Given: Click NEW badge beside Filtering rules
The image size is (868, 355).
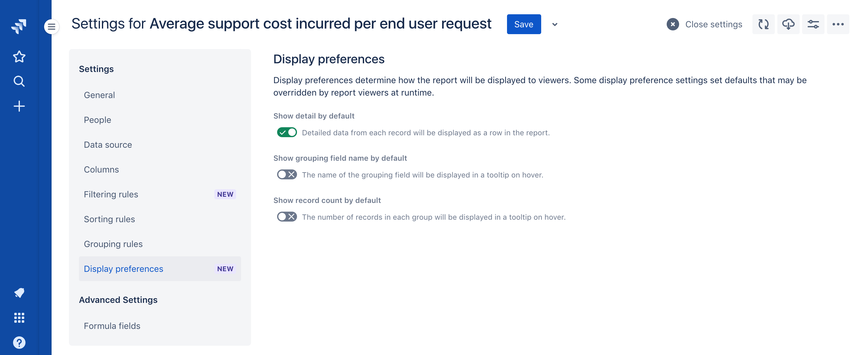Looking at the screenshot, I should click(225, 194).
